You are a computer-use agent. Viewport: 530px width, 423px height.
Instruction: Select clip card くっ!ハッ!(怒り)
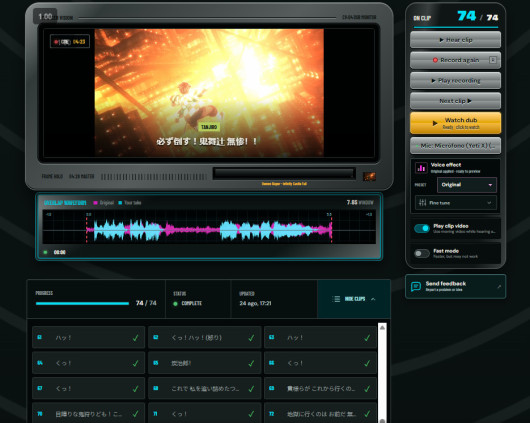point(204,337)
